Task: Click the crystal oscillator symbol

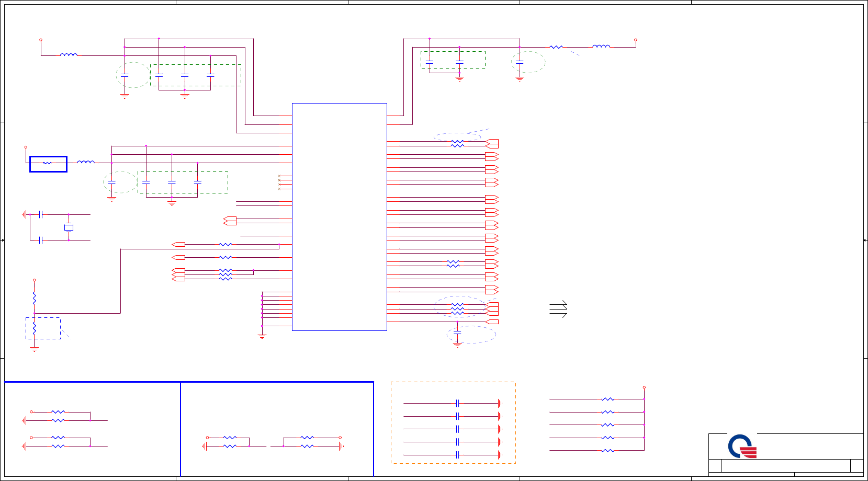Action: (69, 227)
